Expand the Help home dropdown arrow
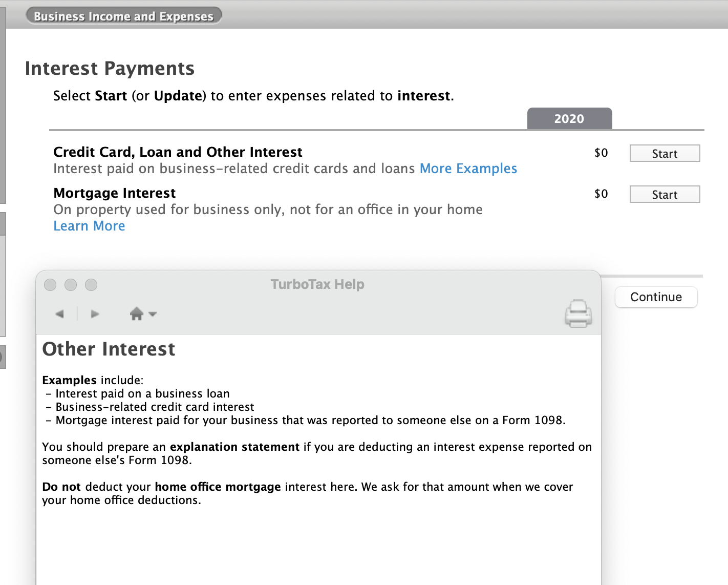The height and width of the screenshot is (585, 728). coord(152,314)
